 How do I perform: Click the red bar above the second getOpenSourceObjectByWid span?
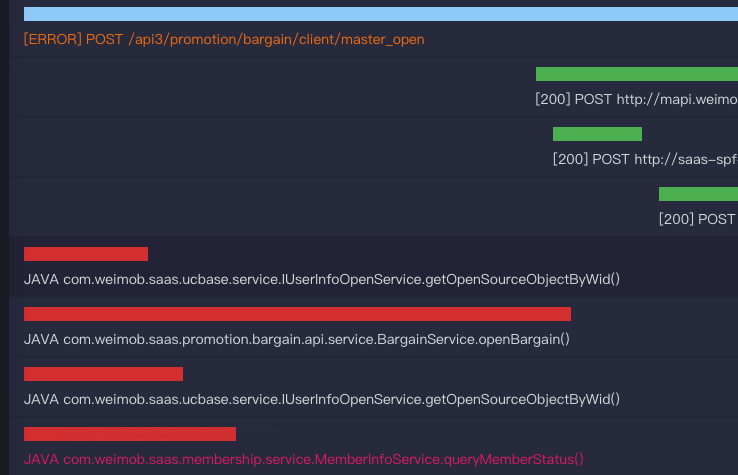104,374
